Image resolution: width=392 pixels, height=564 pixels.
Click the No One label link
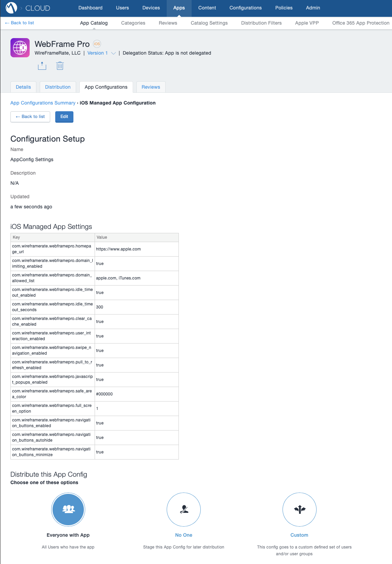(184, 535)
